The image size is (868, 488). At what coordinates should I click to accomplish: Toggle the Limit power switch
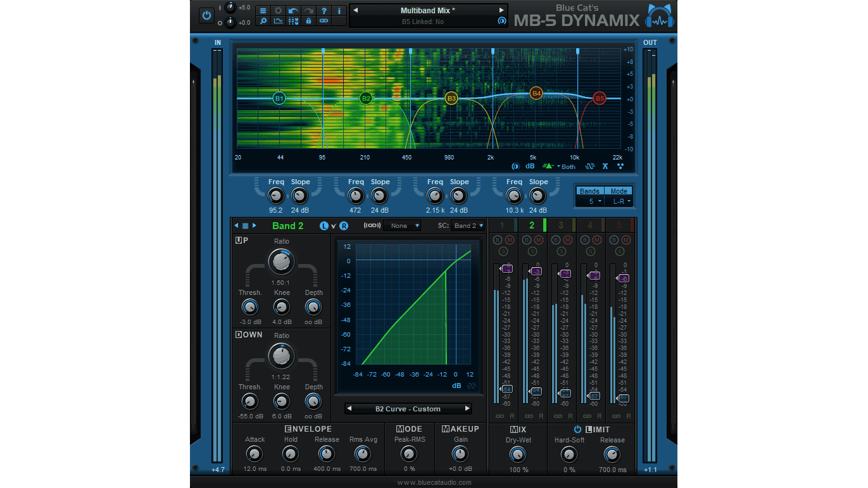(x=577, y=429)
